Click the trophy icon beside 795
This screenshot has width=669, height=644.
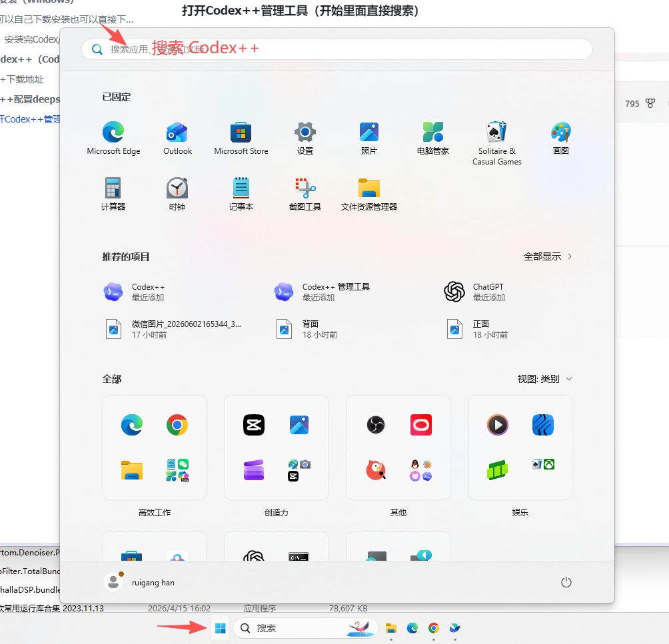coord(650,104)
